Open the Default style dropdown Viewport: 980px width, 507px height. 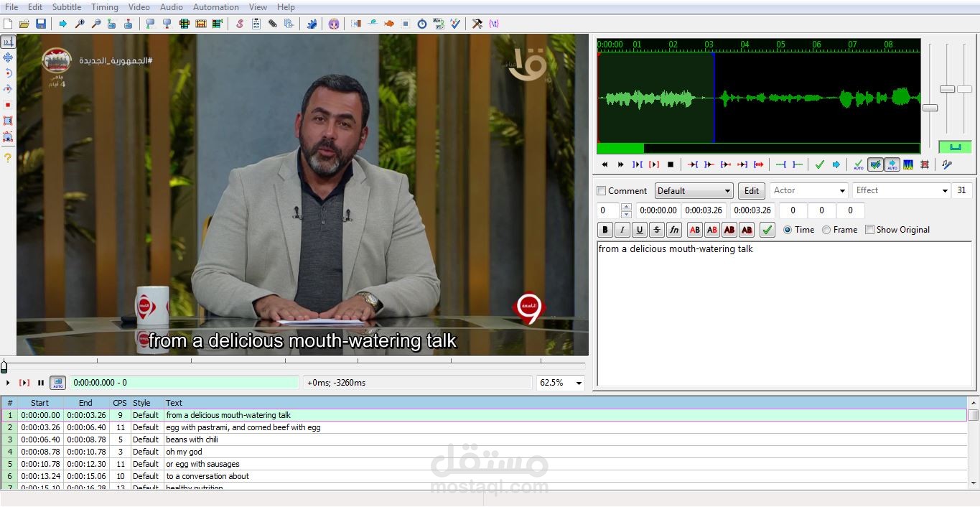point(694,191)
